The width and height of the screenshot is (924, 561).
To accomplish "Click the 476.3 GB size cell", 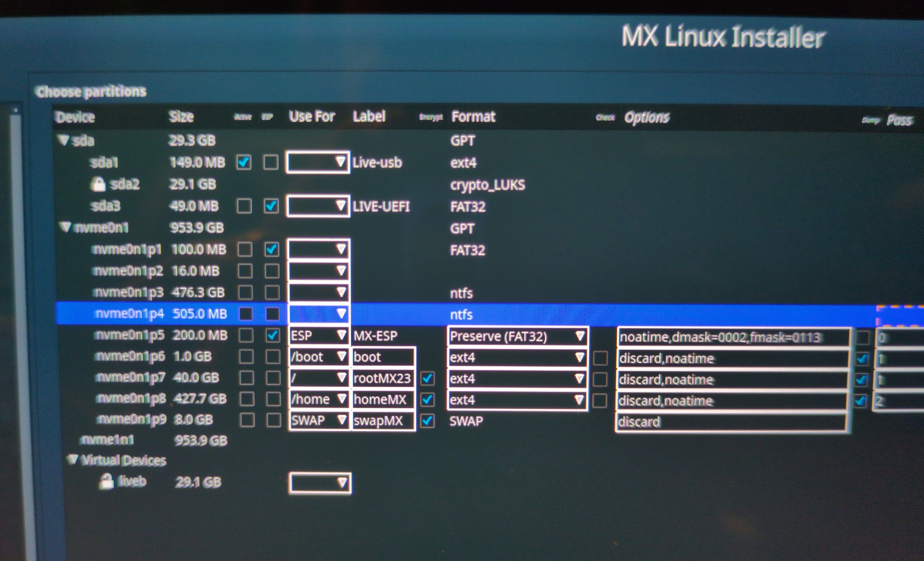I will click(198, 292).
